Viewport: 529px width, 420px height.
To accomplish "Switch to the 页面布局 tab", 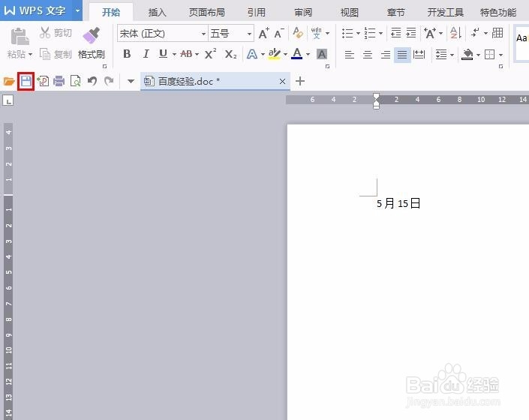I will coord(207,13).
